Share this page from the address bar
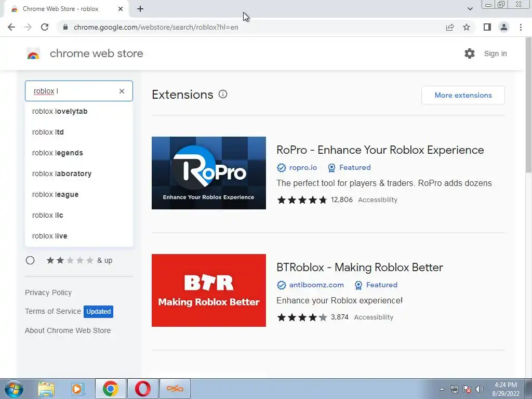The image size is (532, 399). pos(450,27)
